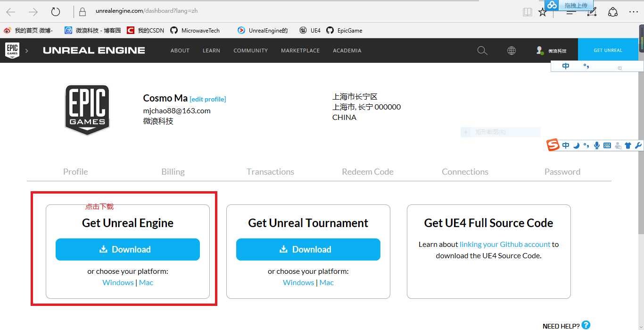Choose Mac under Get Unreal Tournament

[x=327, y=282]
